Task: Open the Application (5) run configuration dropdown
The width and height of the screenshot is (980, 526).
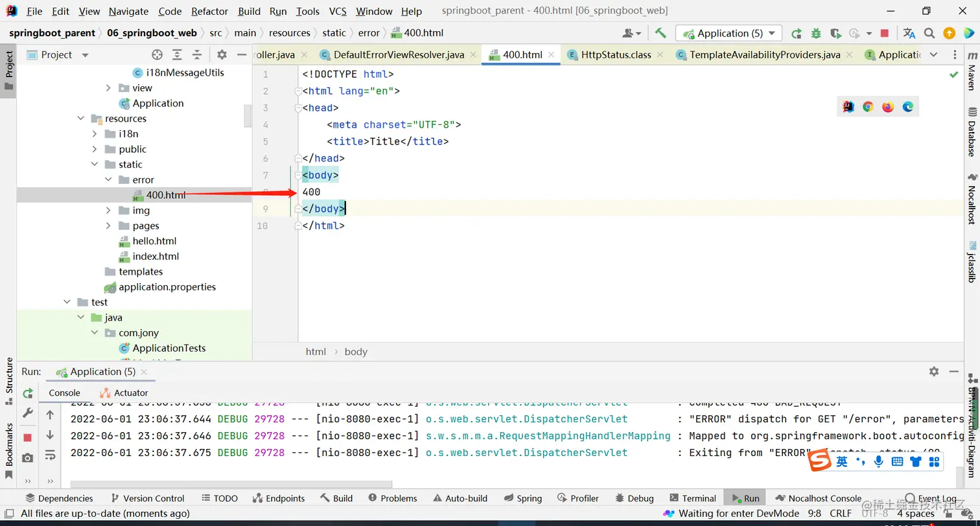Action: pyautogui.click(x=729, y=33)
